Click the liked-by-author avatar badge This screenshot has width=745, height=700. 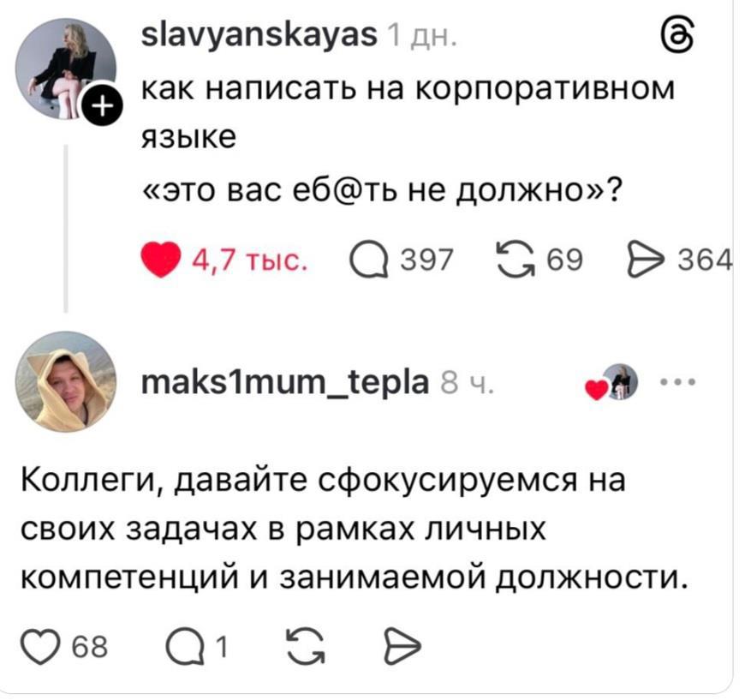618,381
